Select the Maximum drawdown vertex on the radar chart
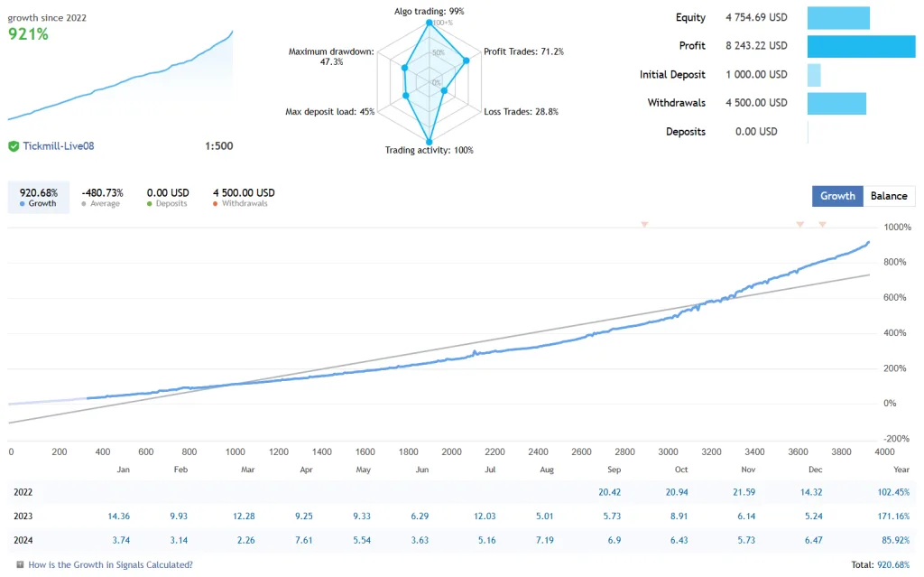924x577 pixels. 404,68
